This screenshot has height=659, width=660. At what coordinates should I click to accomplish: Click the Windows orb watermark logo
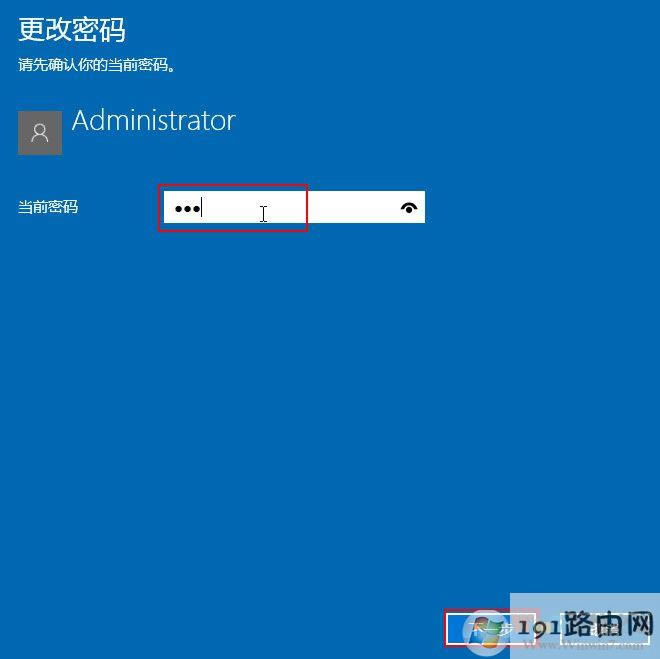tap(486, 630)
